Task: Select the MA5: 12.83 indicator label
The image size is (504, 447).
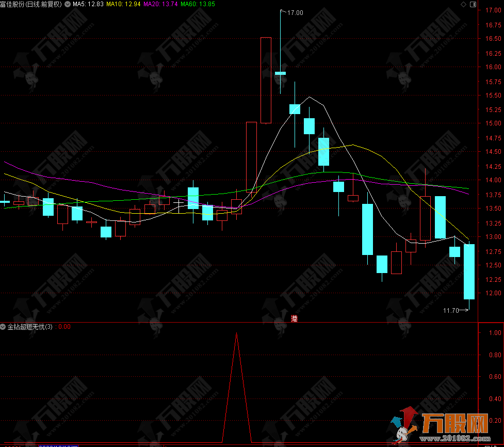Action: [x=88, y=4]
